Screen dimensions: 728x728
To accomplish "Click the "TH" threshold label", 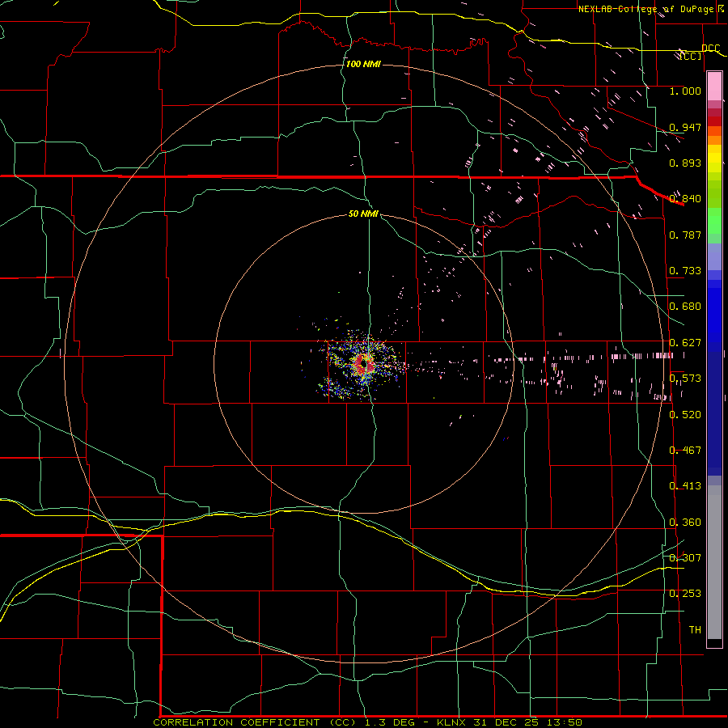I will point(695,630).
